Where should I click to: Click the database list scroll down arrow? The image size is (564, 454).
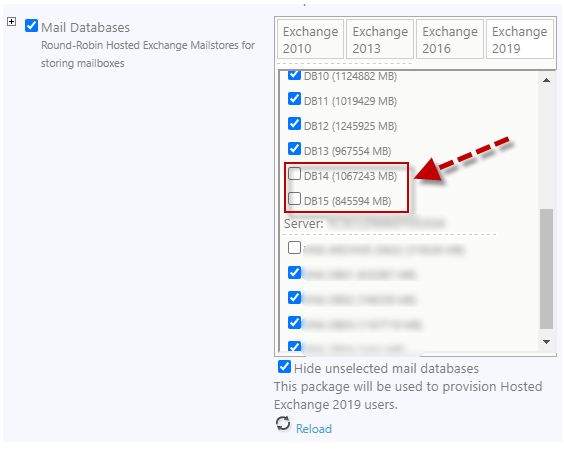click(x=546, y=342)
